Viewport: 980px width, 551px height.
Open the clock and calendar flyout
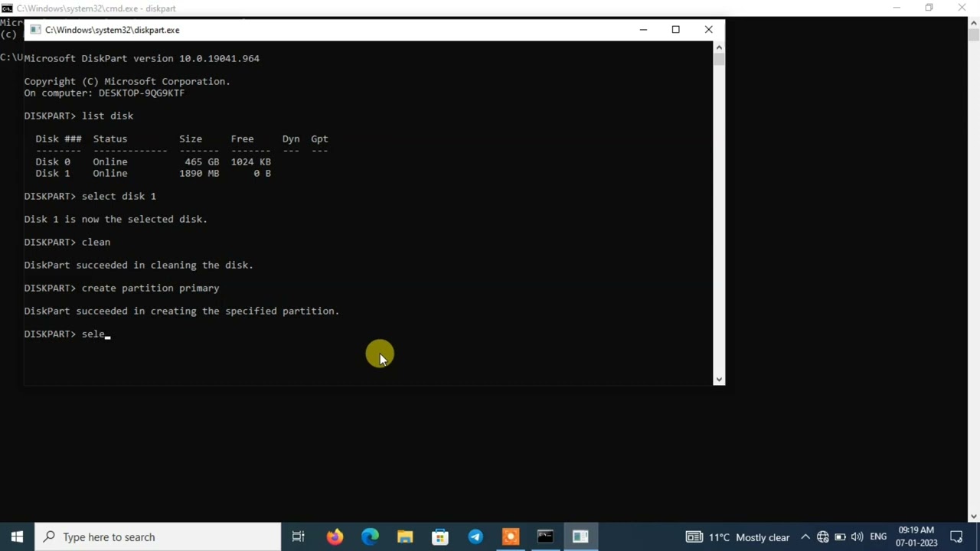(916, 536)
